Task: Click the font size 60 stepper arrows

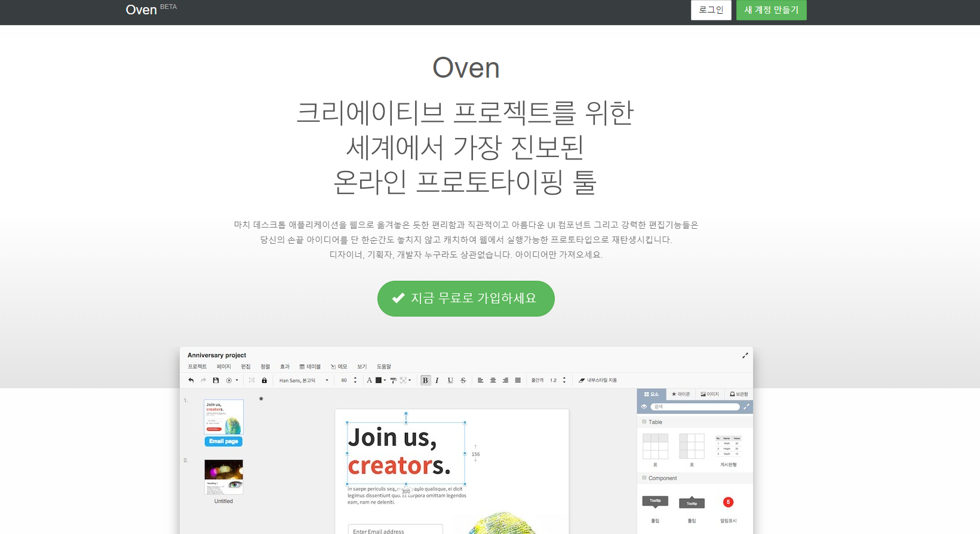Action: coord(355,380)
